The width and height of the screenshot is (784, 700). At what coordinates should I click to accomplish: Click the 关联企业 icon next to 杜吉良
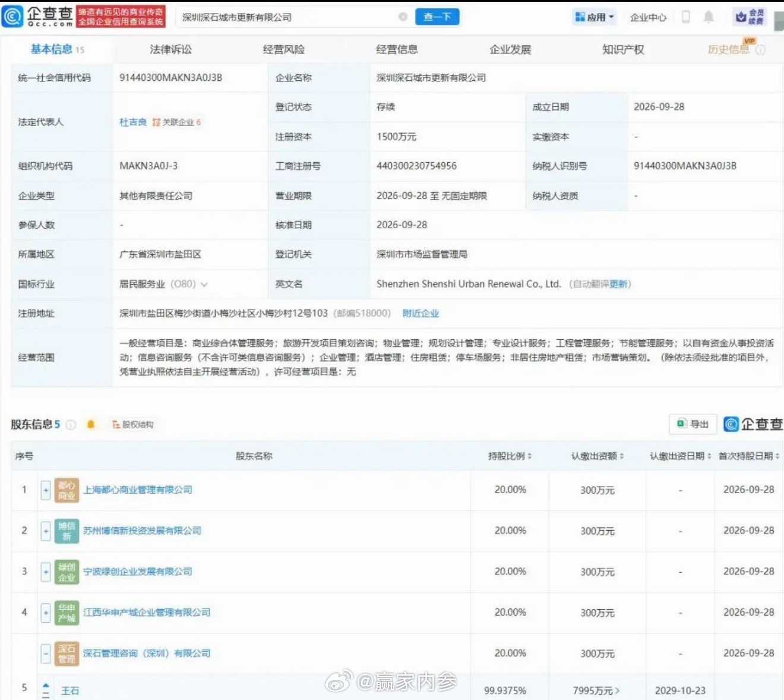pos(156,122)
